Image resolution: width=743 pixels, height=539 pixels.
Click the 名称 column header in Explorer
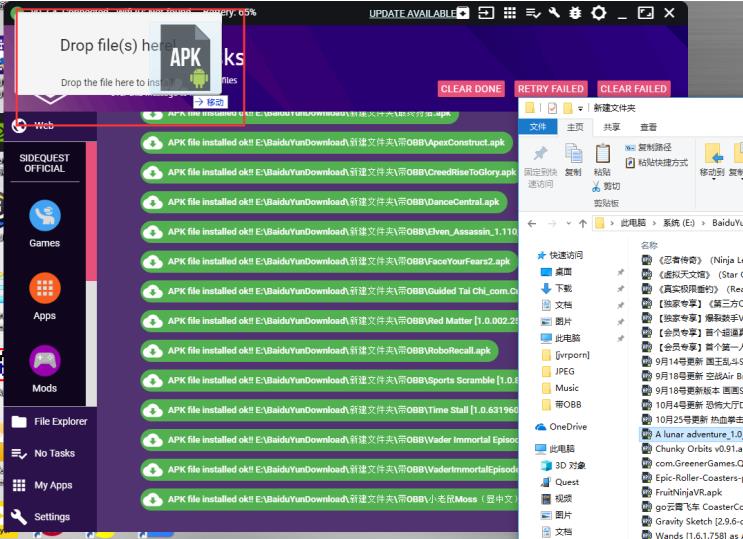click(649, 246)
